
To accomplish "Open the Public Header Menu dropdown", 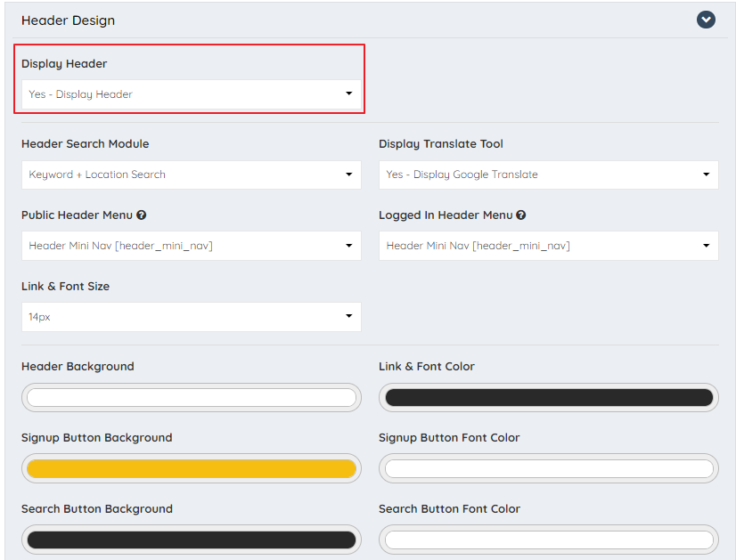I will pyautogui.click(x=191, y=246).
